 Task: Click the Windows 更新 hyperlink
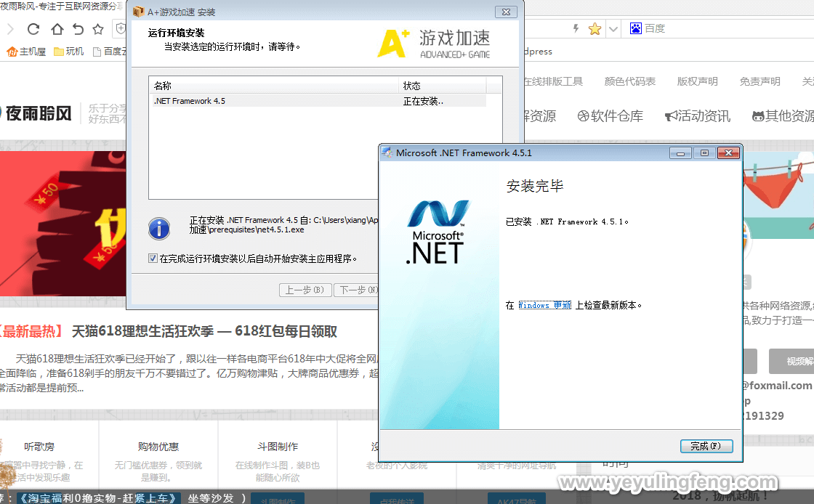(x=544, y=305)
